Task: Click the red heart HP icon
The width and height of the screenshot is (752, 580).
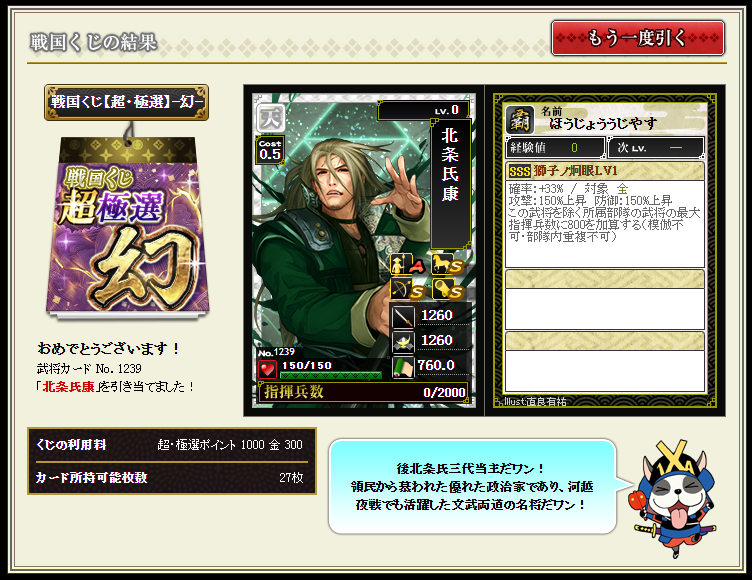Action: pyautogui.click(x=268, y=369)
